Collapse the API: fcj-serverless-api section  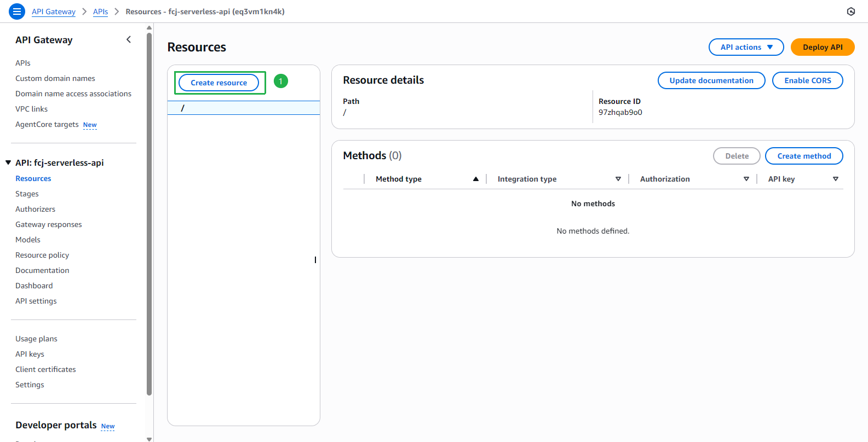pos(8,162)
